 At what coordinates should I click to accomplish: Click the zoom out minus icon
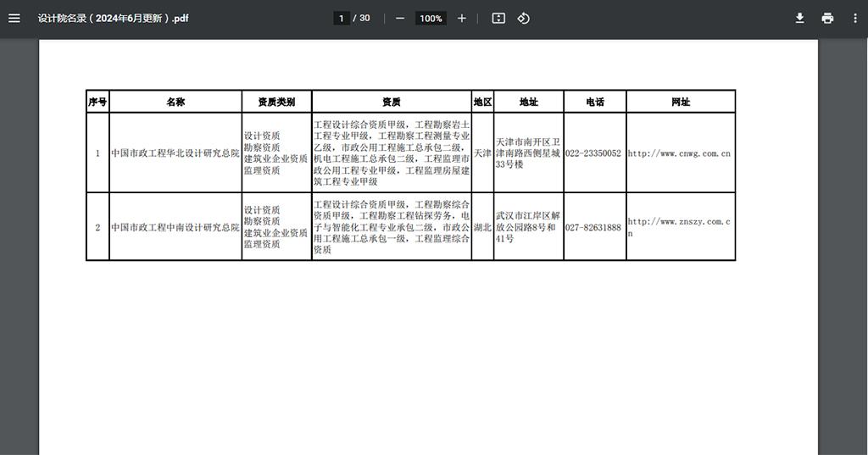pyautogui.click(x=400, y=19)
